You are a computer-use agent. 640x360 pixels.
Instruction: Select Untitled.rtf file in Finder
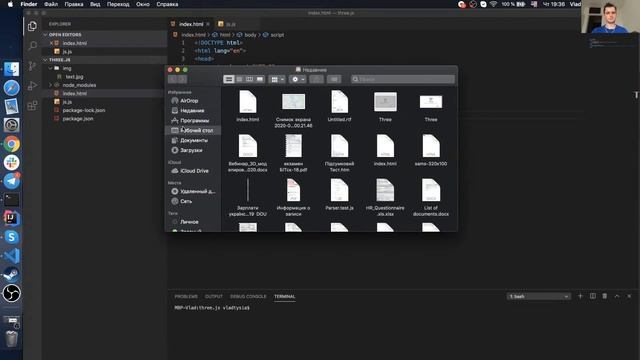tap(339, 106)
